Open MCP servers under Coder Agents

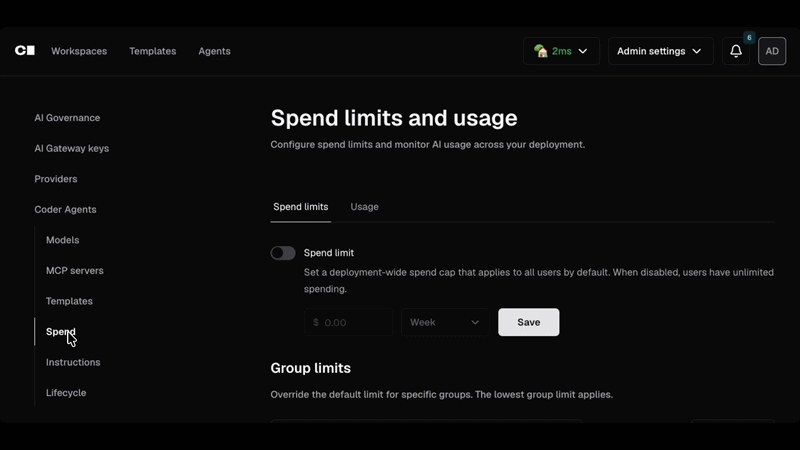click(x=74, y=270)
